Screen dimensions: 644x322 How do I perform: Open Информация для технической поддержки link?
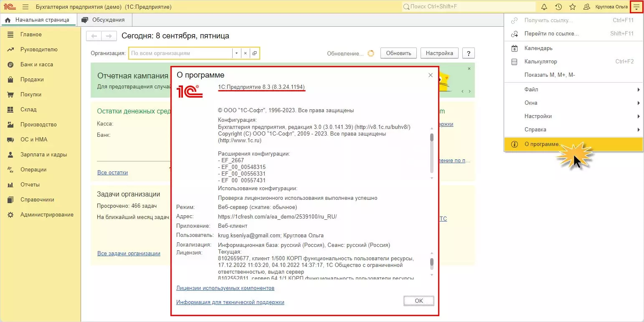[x=230, y=302]
